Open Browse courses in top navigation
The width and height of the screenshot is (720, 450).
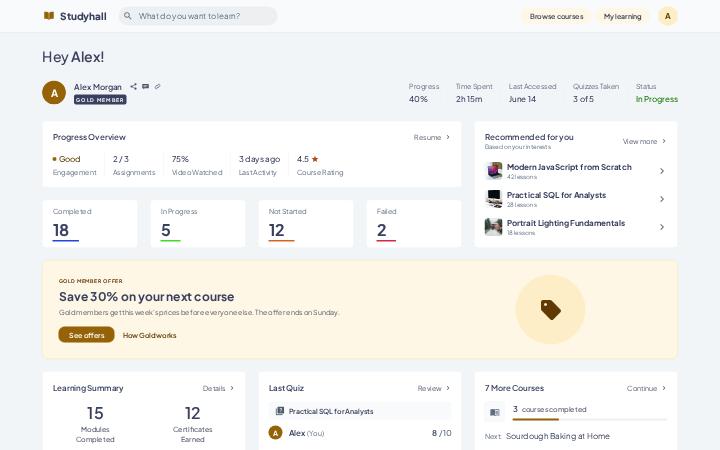point(557,16)
